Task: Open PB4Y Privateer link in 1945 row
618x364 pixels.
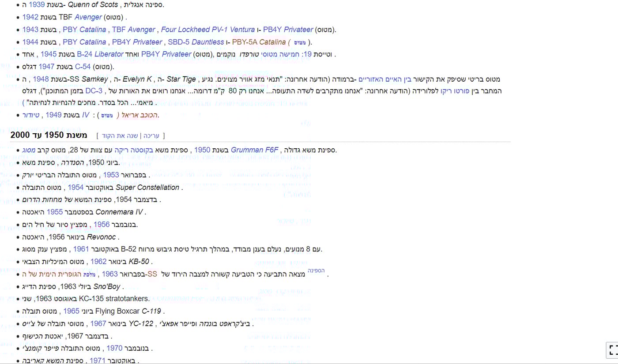Action: click(x=166, y=54)
